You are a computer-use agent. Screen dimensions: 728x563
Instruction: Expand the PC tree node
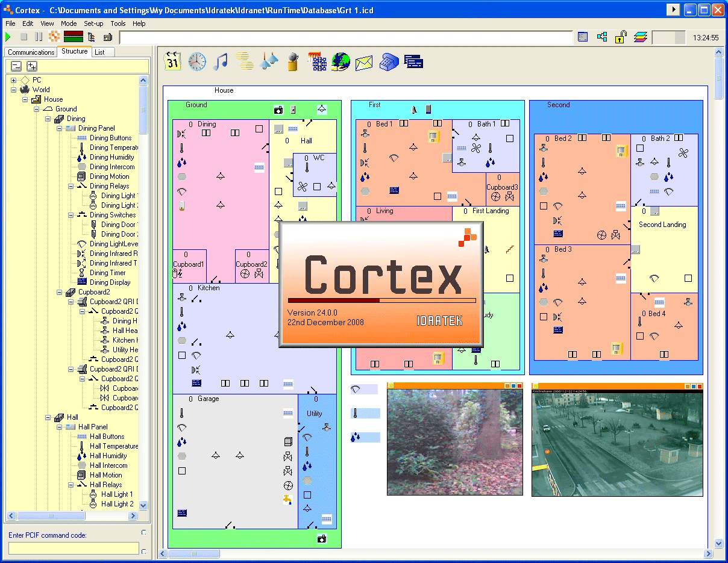tap(14, 80)
